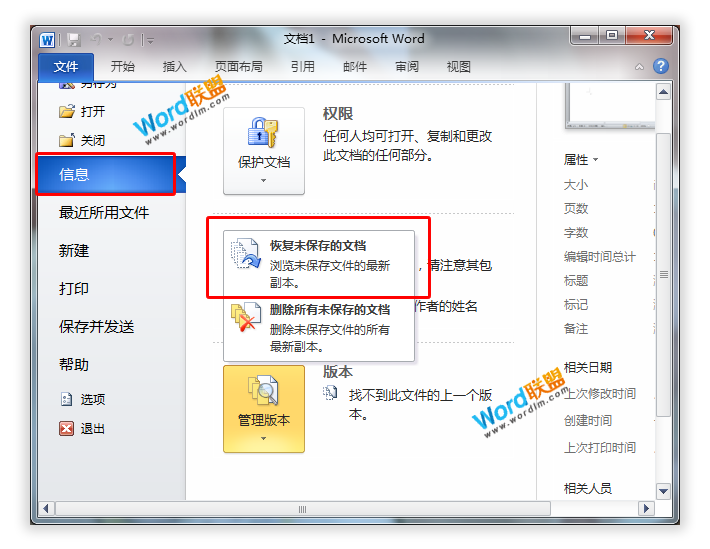Select 保存并发送 in the sidebar
Viewport: 710px width, 549px height.
tap(96, 327)
